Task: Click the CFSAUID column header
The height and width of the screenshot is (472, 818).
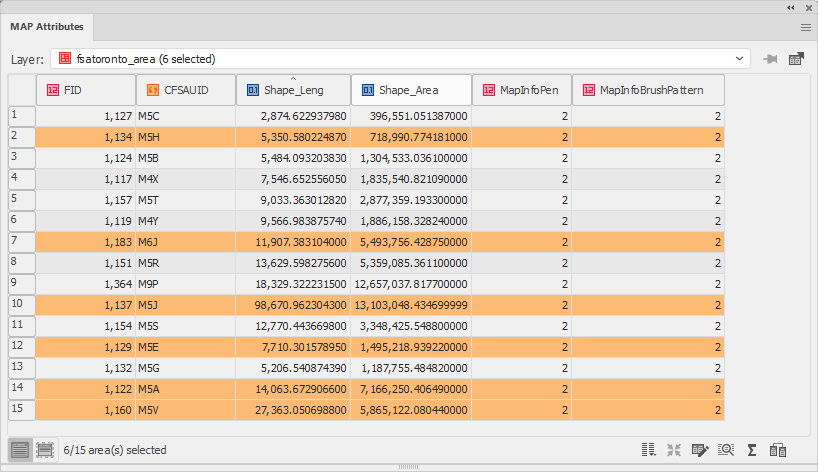Action: (x=186, y=90)
